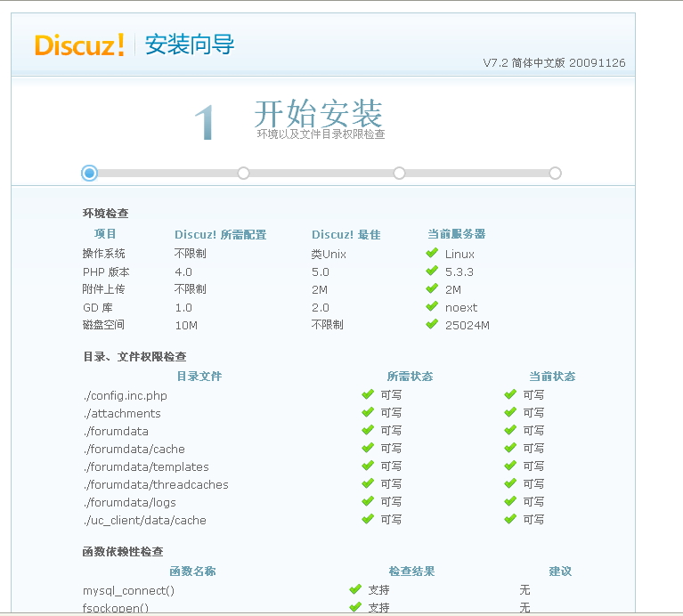This screenshot has width=683, height=616.
Task: Click the 函数名称 column header
Action: 192,571
